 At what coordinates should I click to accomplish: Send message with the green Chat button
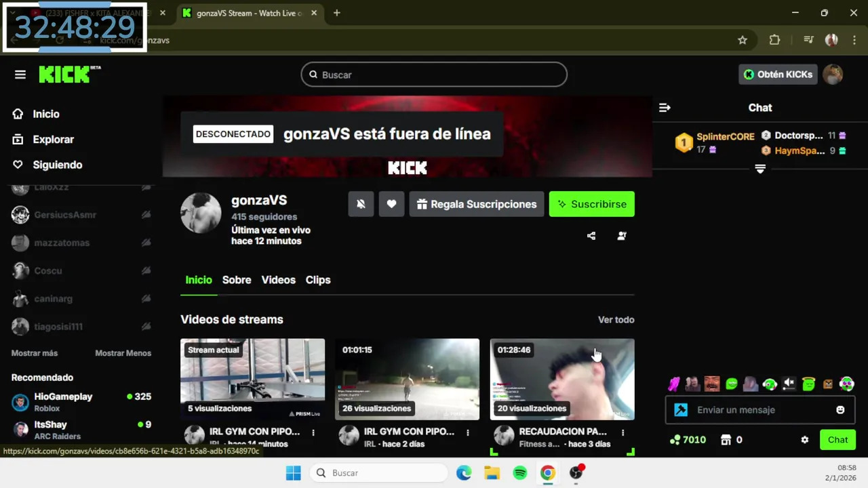click(837, 440)
